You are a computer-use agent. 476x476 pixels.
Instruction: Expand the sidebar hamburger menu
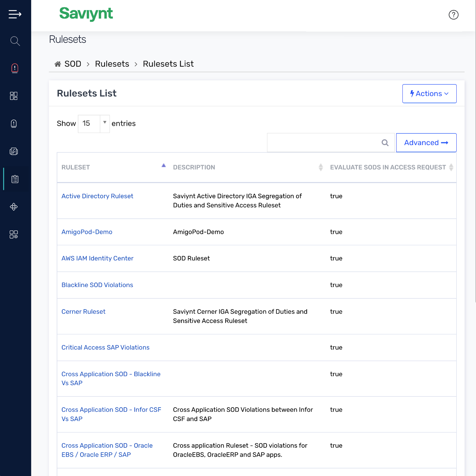[15, 14]
